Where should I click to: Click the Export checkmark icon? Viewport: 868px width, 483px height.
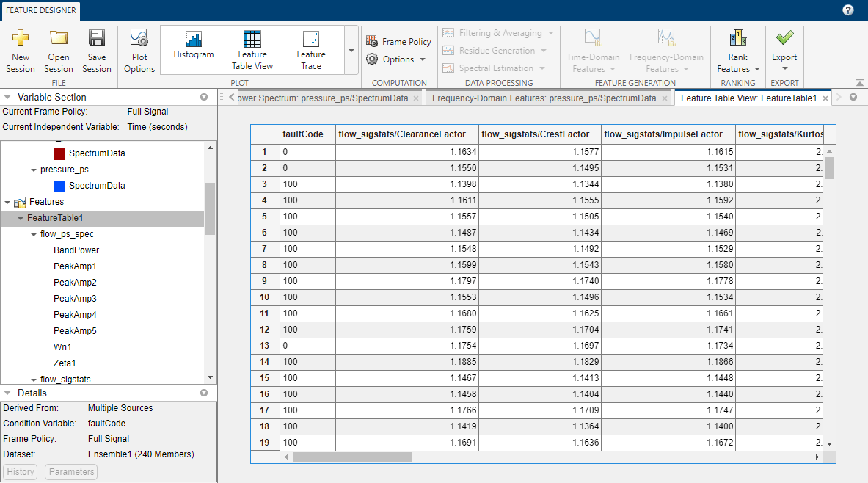click(x=784, y=38)
